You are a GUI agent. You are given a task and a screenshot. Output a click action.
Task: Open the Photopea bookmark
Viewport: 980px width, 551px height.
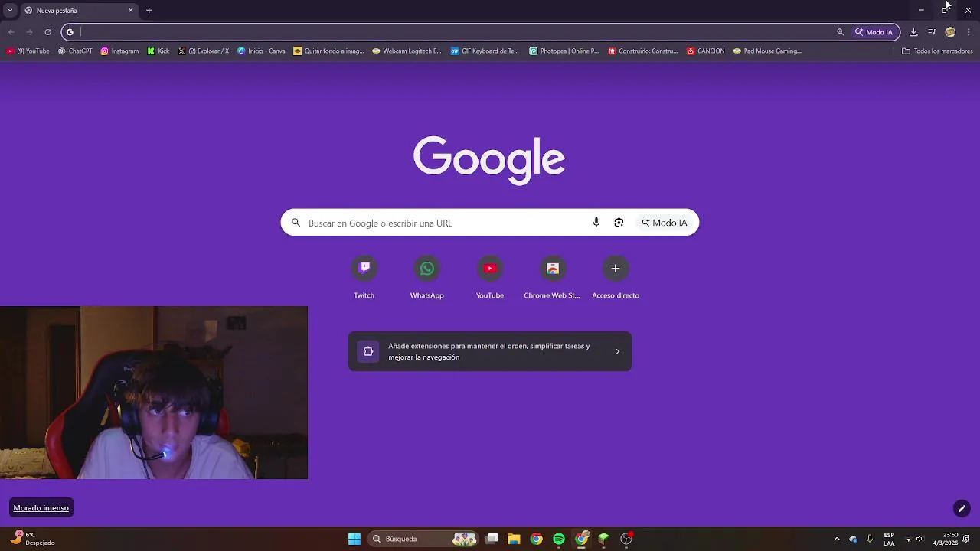[564, 51]
